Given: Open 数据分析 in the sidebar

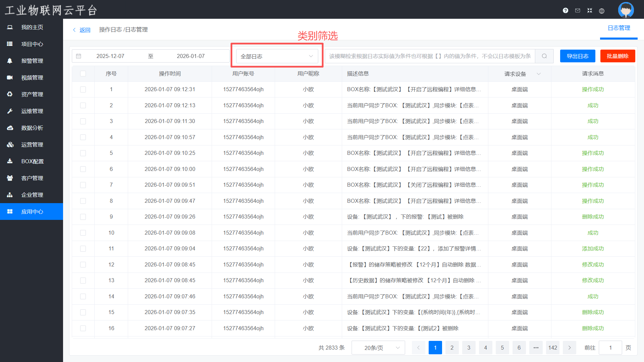Looking at the screenshot, I should pyautogui.click(x=32, y=128).
